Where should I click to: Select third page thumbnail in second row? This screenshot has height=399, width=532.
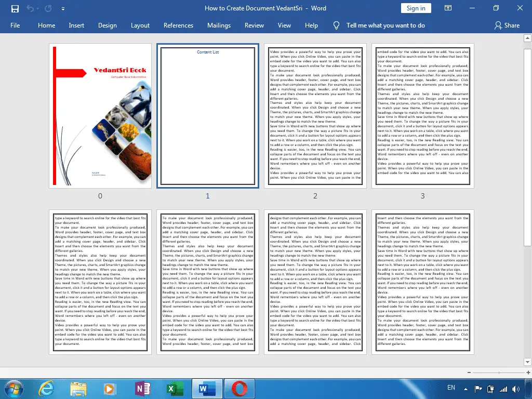[315, 282]
